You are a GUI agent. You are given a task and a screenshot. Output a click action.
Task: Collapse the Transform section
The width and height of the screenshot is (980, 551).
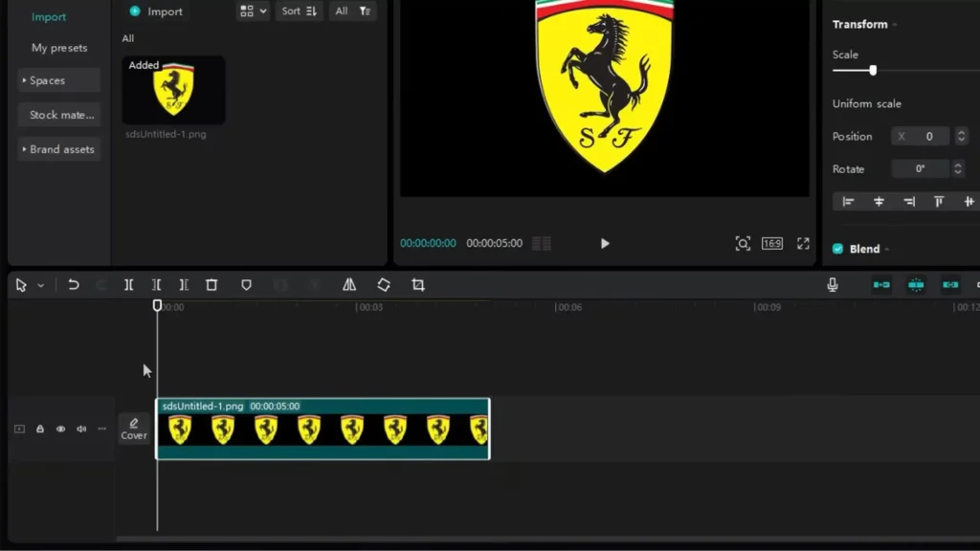pos(895,25)
